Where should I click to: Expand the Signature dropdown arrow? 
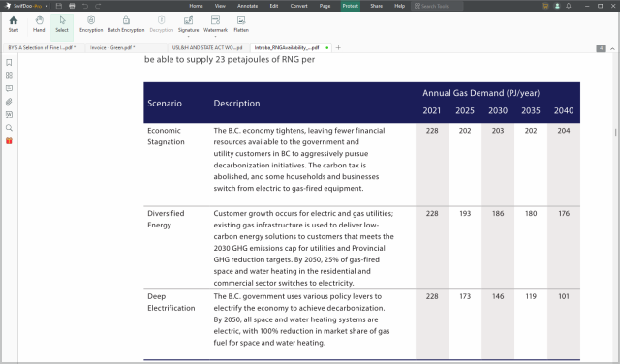tap(188, 37)
